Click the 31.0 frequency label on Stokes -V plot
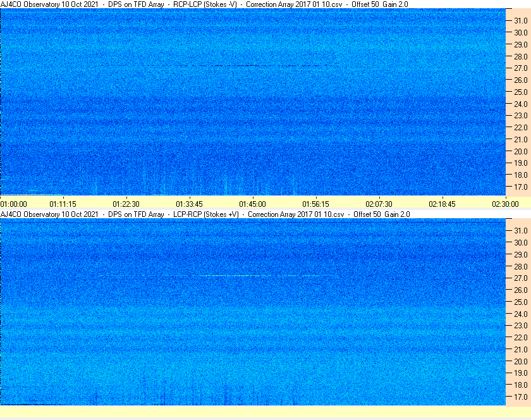Viewport: 531px width, 420px height. click(x=521, y=21)
